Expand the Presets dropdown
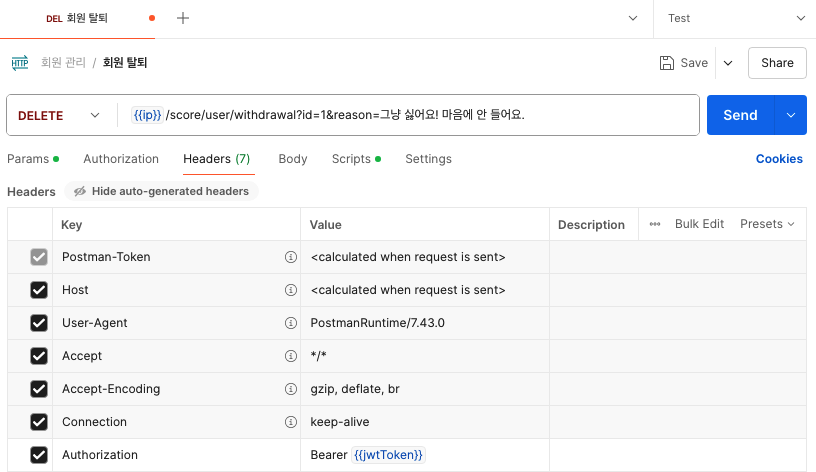This screenshot has width=816, height=472. tap(767, 224)
